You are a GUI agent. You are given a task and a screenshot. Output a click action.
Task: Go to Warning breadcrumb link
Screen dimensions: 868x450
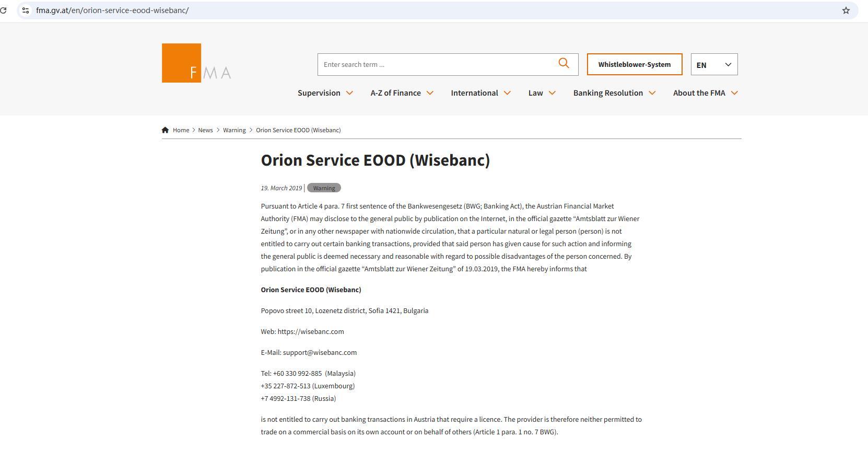pyautogui.click(x=234, y=130)
